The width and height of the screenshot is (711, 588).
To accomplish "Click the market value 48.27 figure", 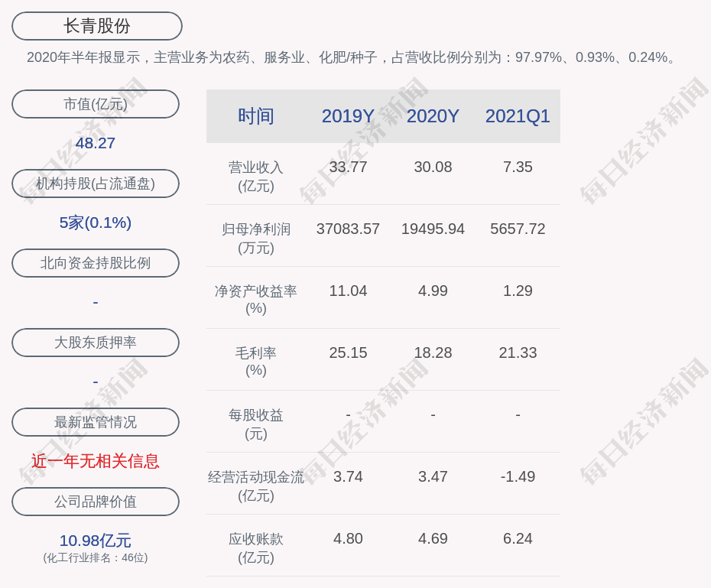I will point(96,143).
